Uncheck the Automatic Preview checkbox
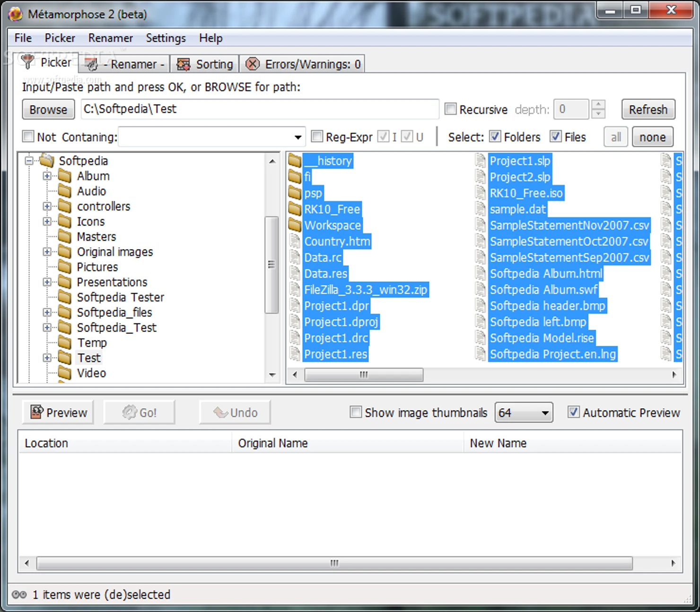 pyautogui.click(x=573, y=412)
